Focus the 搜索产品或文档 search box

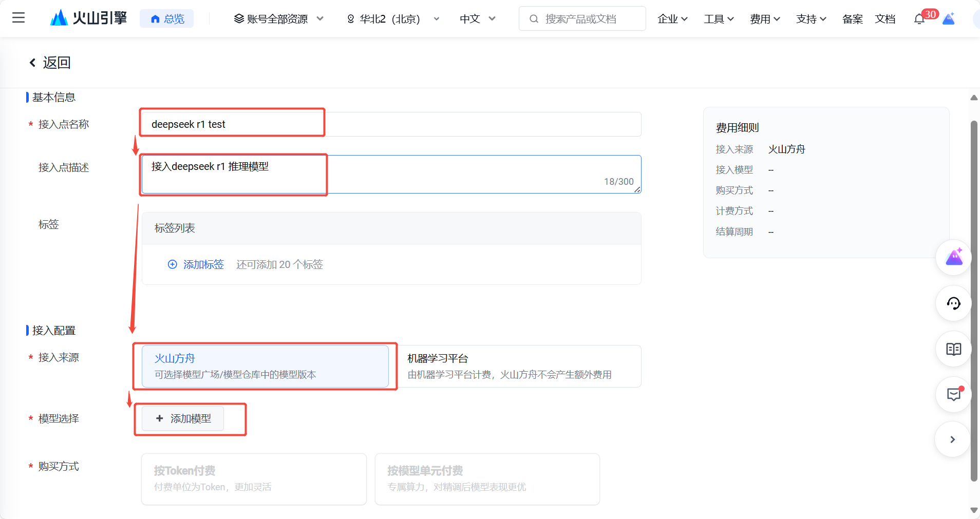[582, 19]
